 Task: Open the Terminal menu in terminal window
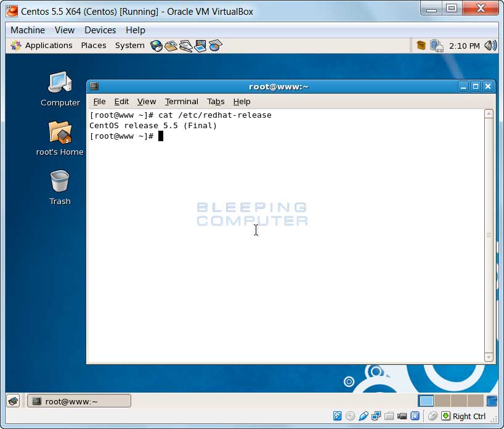[x=182, y=102]
